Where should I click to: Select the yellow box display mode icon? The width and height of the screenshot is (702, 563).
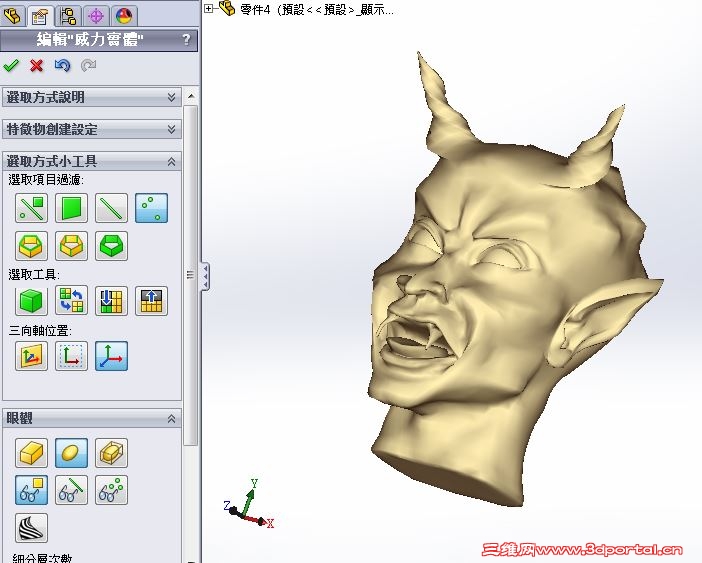[x=31, y=452]
